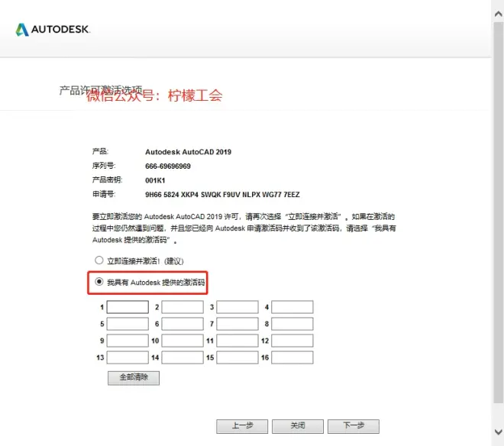Click the scrollbar down arrow

(498, 431)
